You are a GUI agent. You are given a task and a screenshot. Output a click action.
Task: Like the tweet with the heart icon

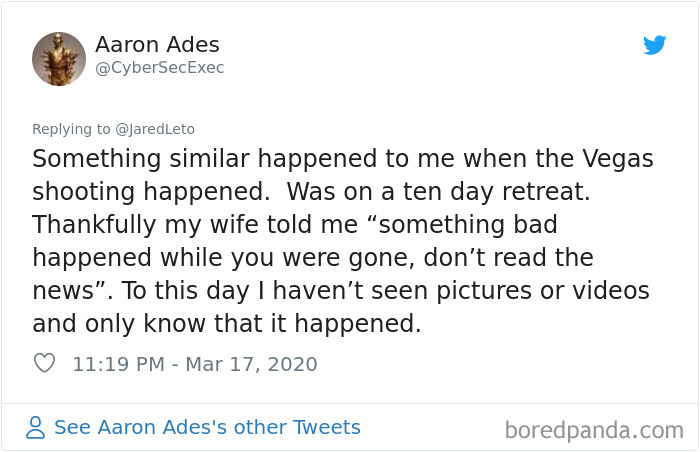(44, 364)
